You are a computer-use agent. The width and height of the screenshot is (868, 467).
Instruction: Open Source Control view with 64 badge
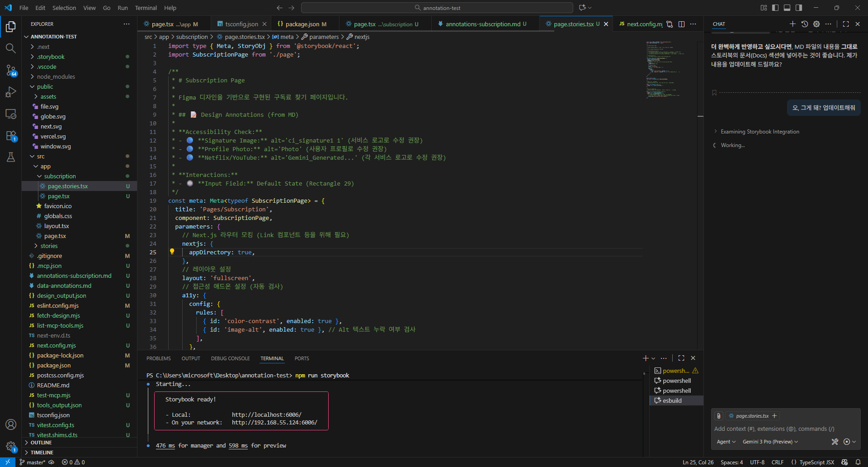click(11, 70)
